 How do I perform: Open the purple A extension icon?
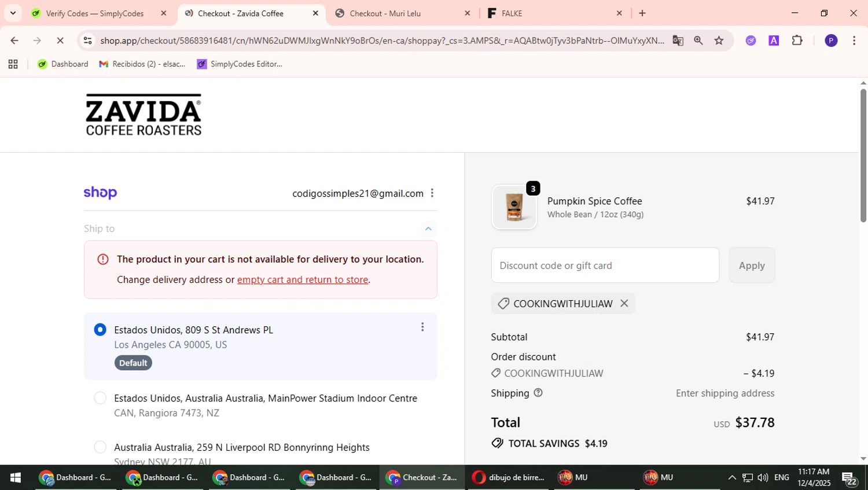pos(774,40)
